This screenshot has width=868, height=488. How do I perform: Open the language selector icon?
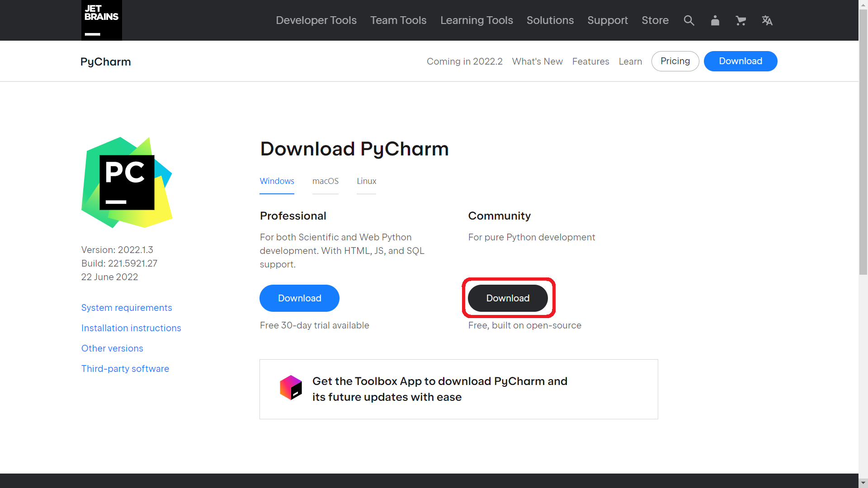pyautogui.click(x=767, y=20)
